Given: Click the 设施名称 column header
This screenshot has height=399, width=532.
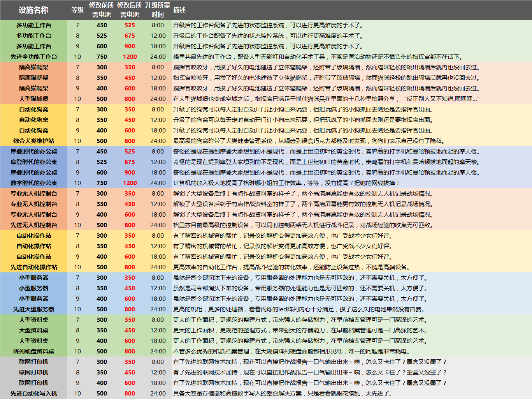Looking at the screenshot, I should (33, 10).
